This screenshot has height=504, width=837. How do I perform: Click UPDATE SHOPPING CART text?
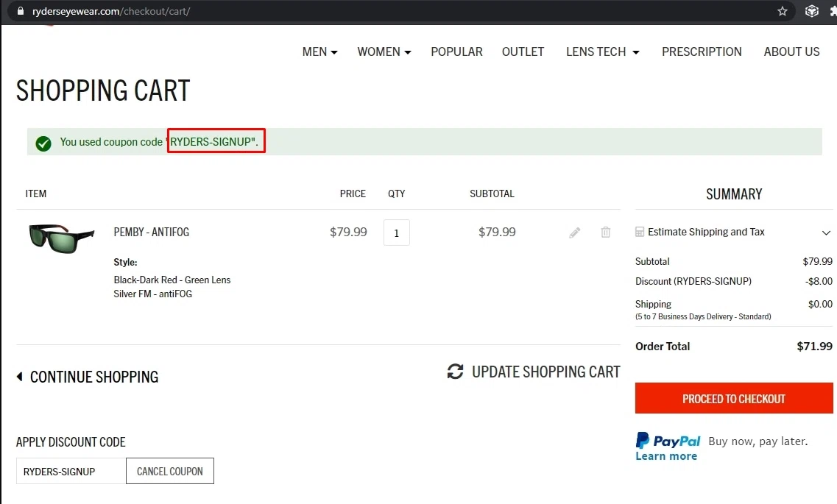coord(545,372)
